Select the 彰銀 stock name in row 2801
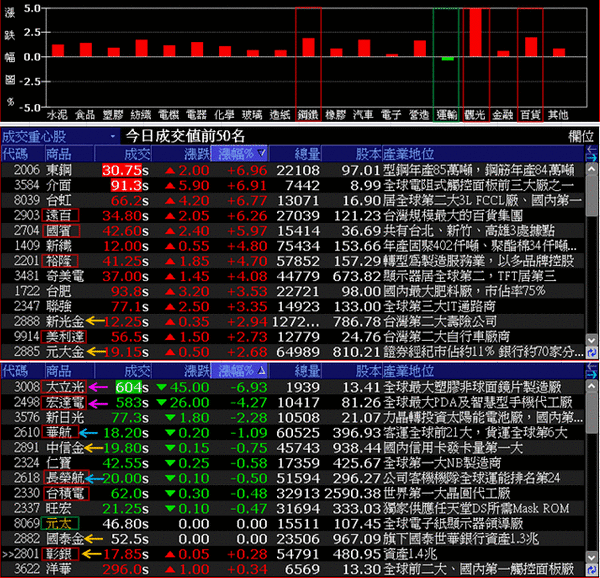The width and height of the screenshot is (600, 578). click(59, 554)
